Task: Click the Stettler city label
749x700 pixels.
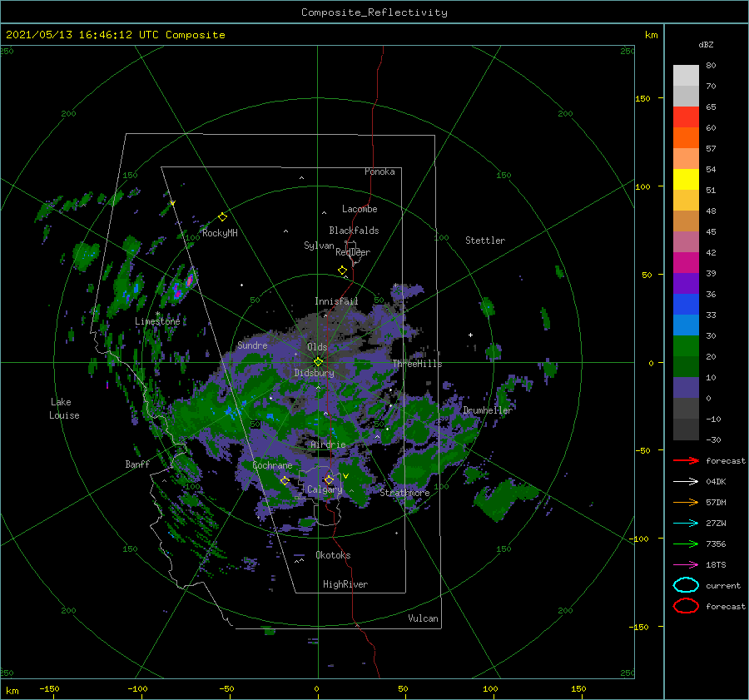Action: tap(485, 241)
